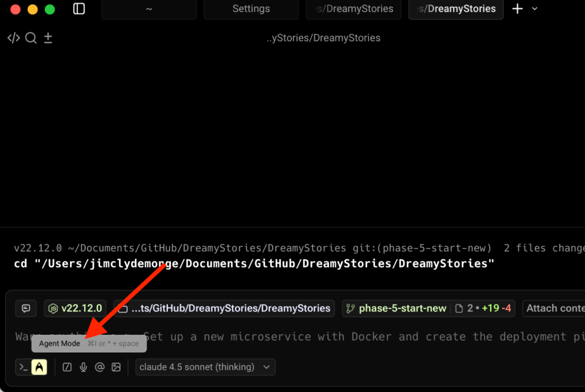Viewport: 585px width, 392px height.
Task: Expand the new tab options chevron
Action: click(535, 9)
